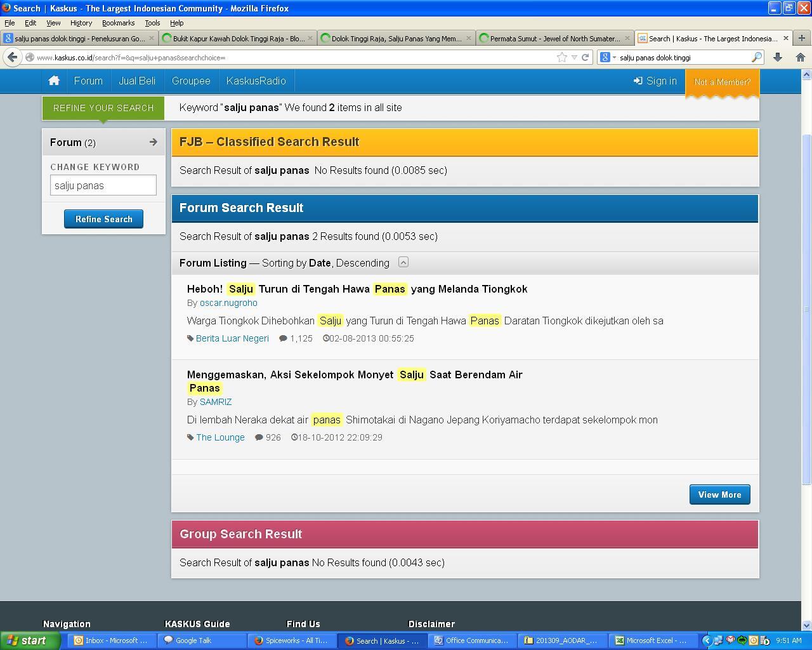Go to Kaskus home icon
The image size is (812, 650).
click(x=54, y=81)
